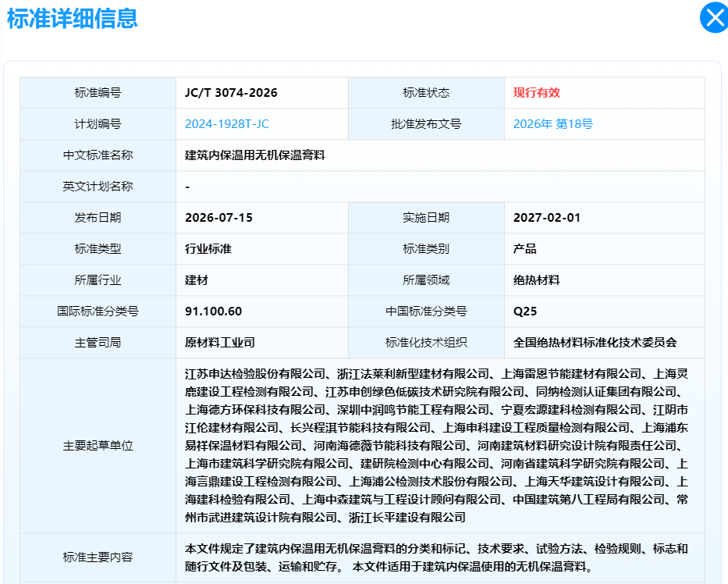Click the 所属行业 label cell
Screen dimensions: 728x584
[98, 280]
